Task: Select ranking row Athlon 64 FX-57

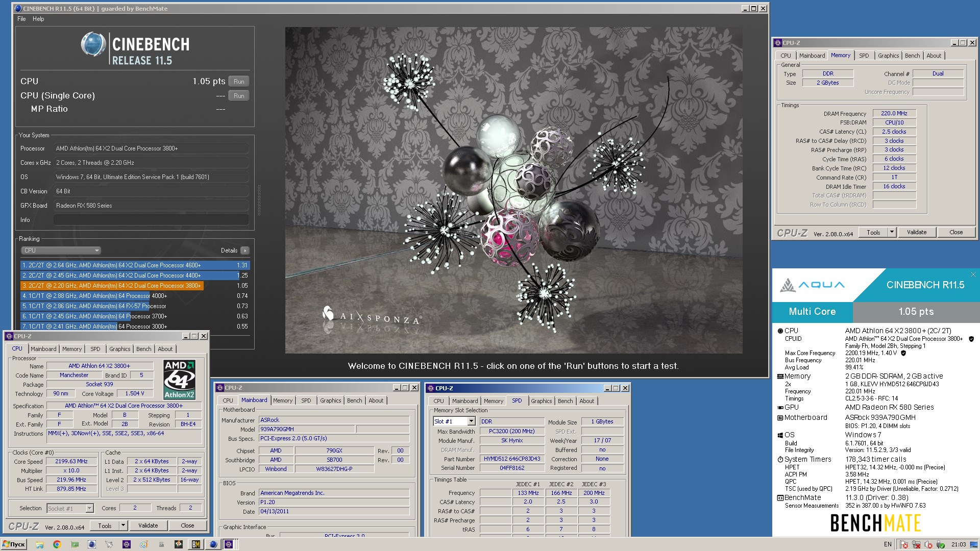Action: 135,306
